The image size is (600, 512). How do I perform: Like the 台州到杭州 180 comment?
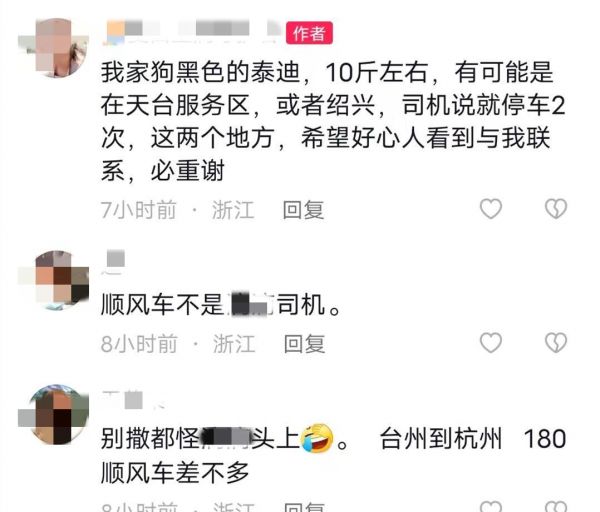click(x=491, y=506)
